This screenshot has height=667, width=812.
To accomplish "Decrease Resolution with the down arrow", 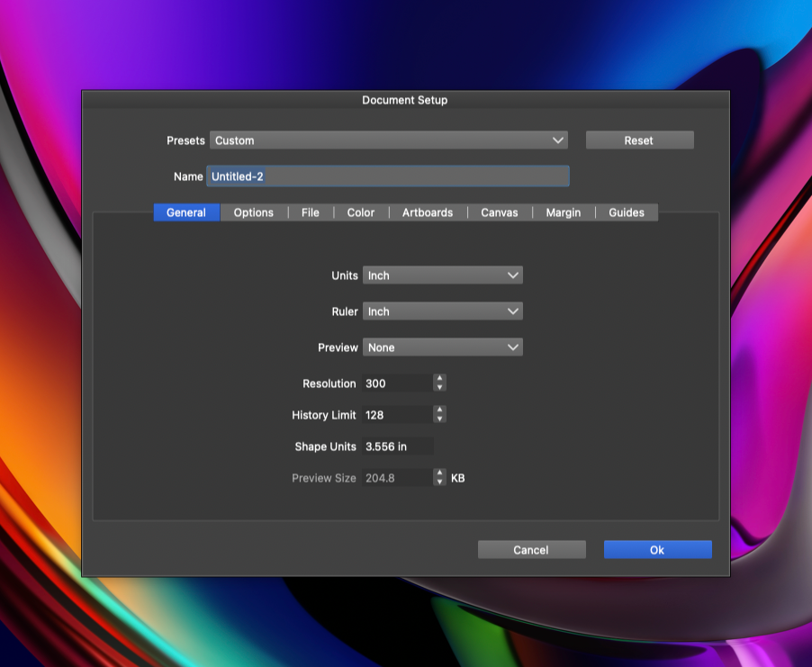I will 439,387.
